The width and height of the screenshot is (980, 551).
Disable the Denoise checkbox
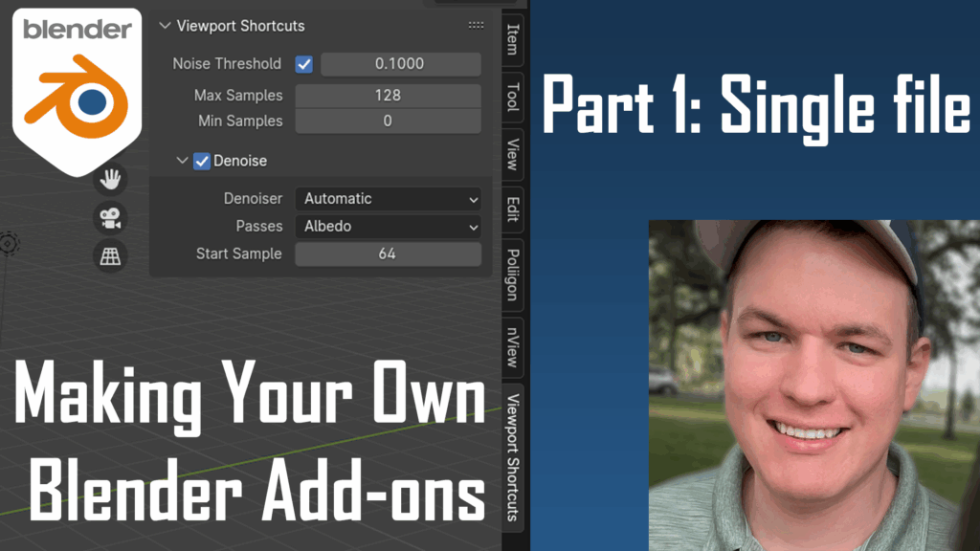click(201, 161)
